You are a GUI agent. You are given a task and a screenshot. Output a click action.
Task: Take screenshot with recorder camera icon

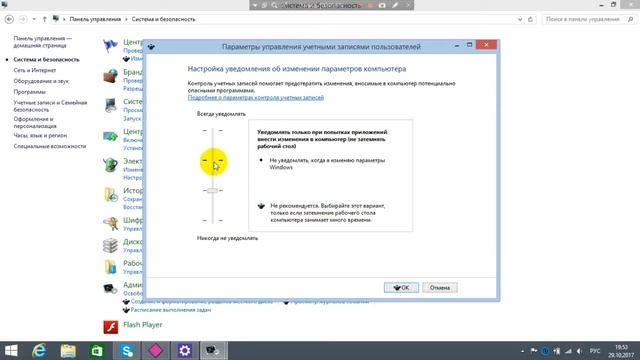click(x=382, y=5)
